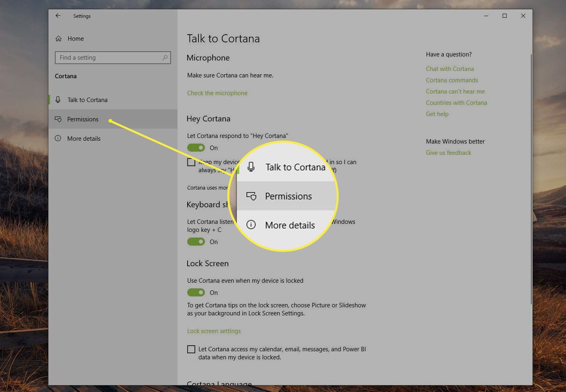Switch off the Lock Screen Cortana toggle
566x392 pixels.
196,292
